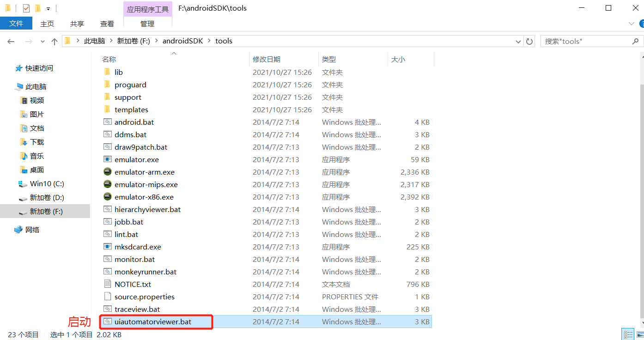Click the Back navigation arrow
This screenshot has width=644, height=340.
(x=11, y=41)
